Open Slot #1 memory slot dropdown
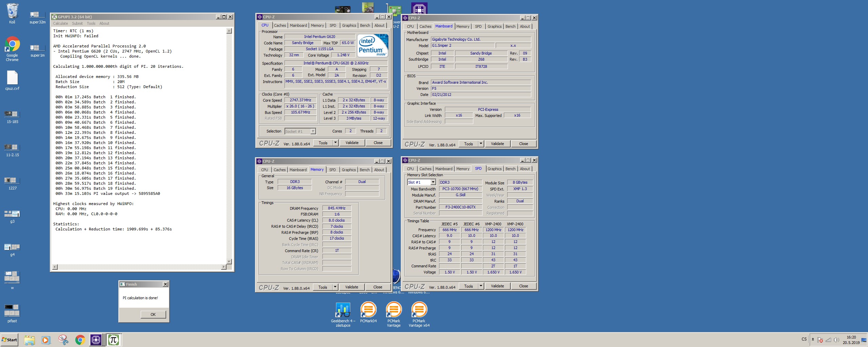 [x=433, y=182]
